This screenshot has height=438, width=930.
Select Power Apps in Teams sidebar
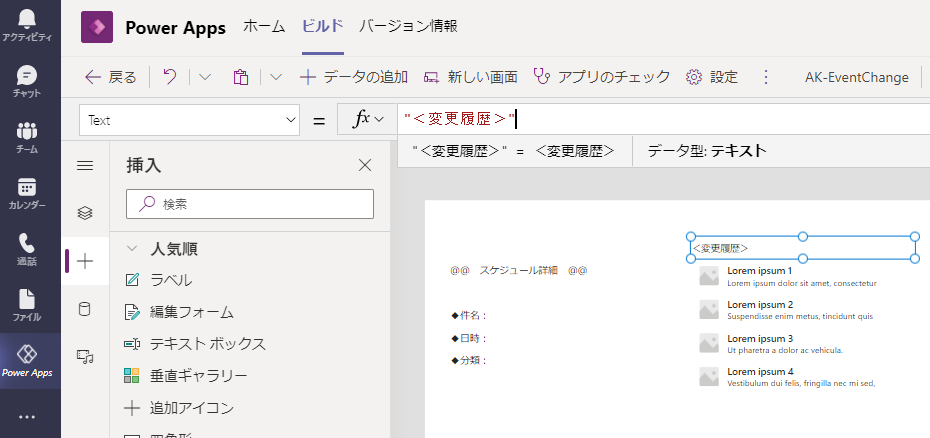click(x=27, y=361)
